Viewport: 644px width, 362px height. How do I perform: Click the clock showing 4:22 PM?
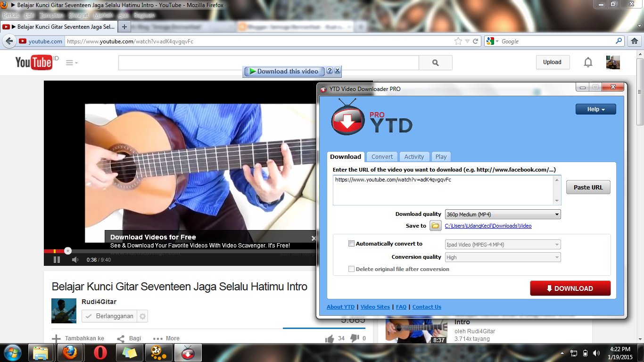[x=620, y=349]
